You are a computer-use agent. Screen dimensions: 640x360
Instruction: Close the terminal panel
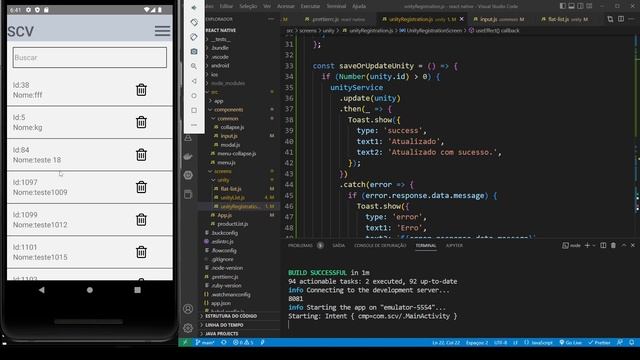[633, 245]
